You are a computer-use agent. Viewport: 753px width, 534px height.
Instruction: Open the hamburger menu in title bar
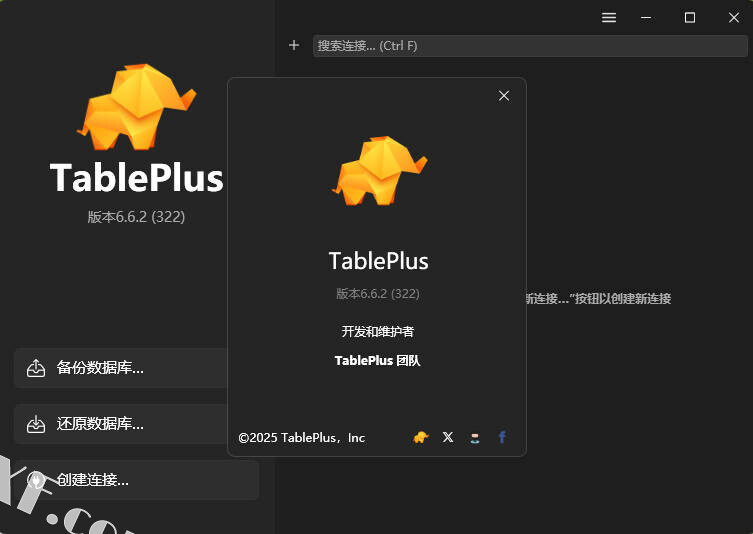tap(609, 18)
